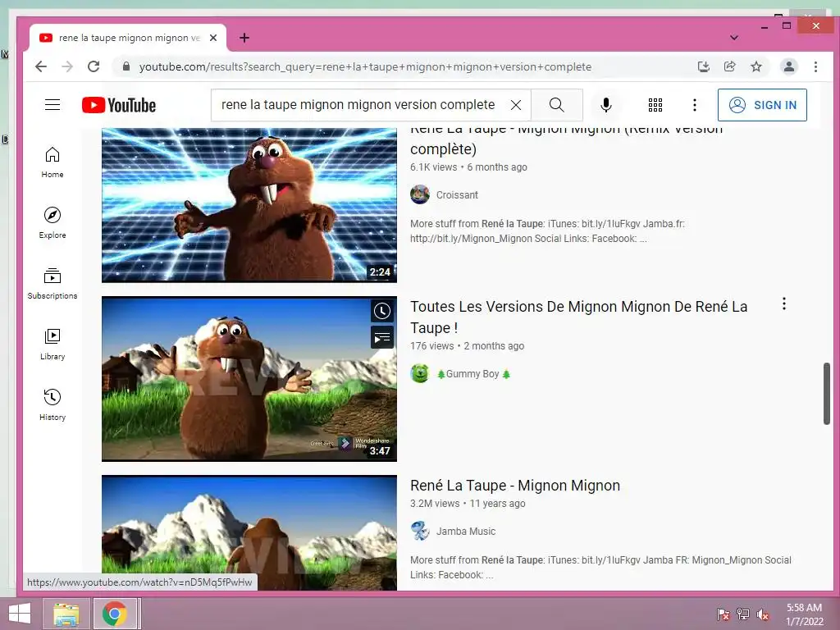
Task: Open the YouTube apps grid icon
Action: point(655,105)
